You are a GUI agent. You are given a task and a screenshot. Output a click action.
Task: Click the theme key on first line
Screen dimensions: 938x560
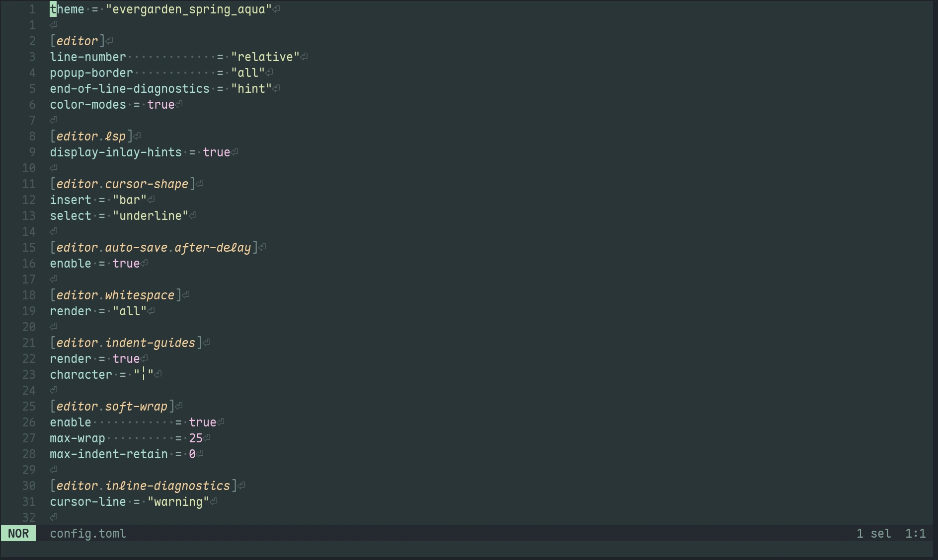pos(67,9)
